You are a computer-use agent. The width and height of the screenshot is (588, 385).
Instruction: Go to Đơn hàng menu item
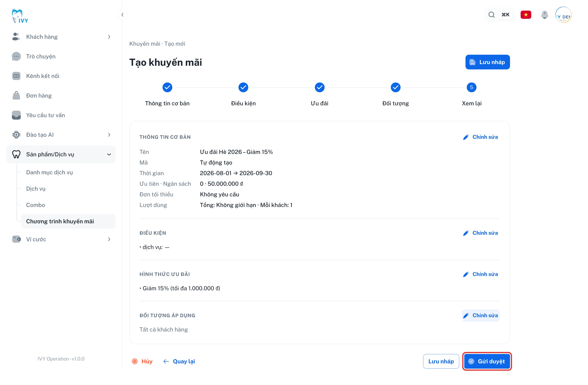click(x=61, y=95)
